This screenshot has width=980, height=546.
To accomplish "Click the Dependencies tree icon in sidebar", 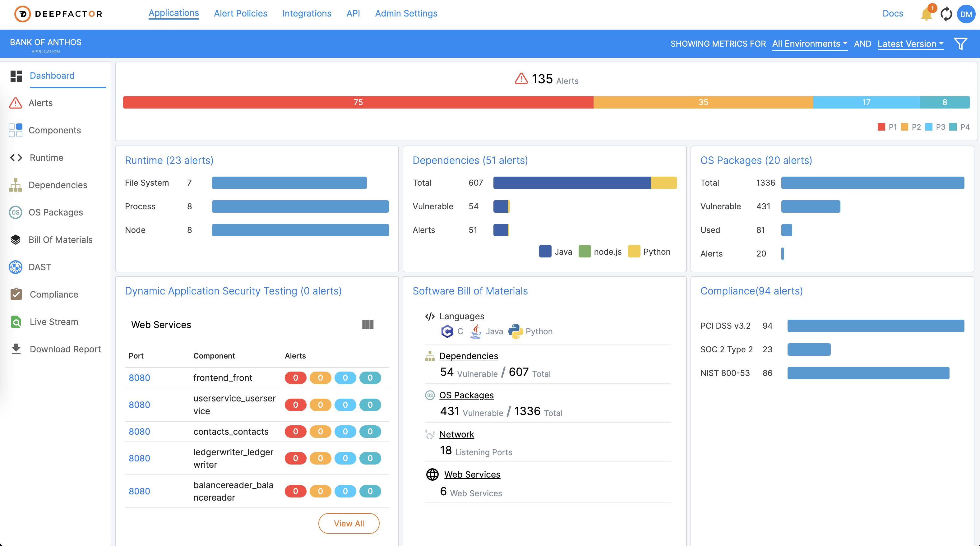I will 16,185.
